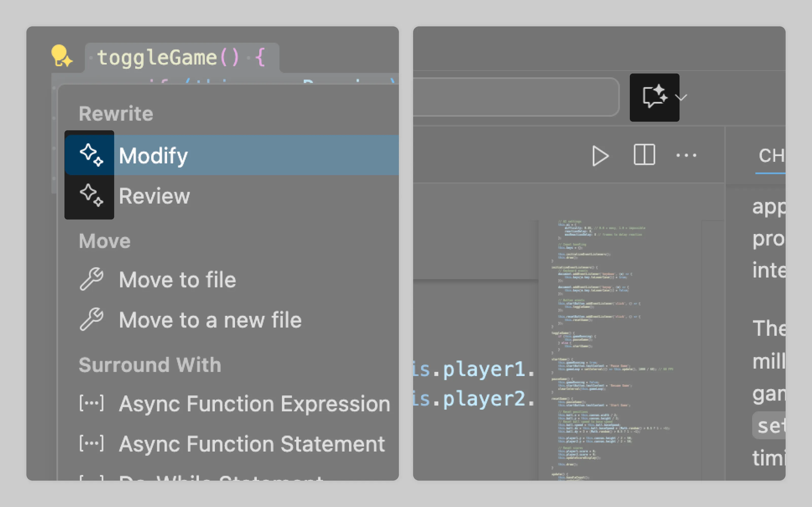Select Review from the Rewrite menu

pos(154,196)
